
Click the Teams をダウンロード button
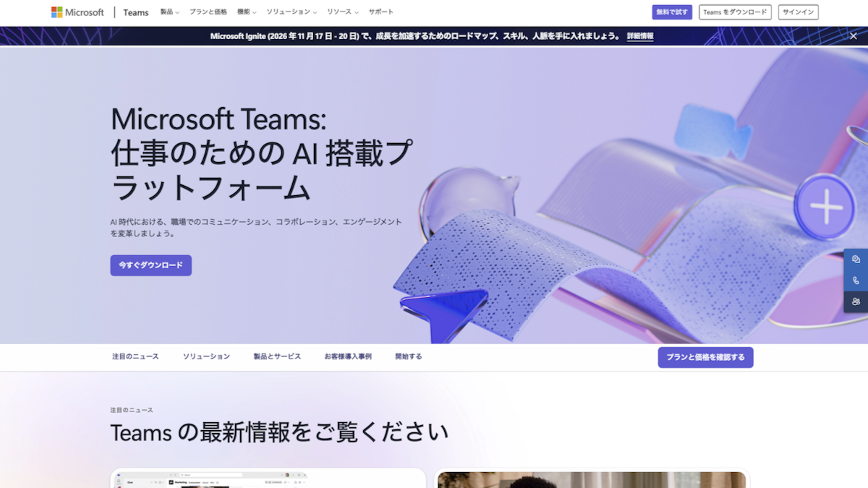pyautogui.click(x=735, y=12)
